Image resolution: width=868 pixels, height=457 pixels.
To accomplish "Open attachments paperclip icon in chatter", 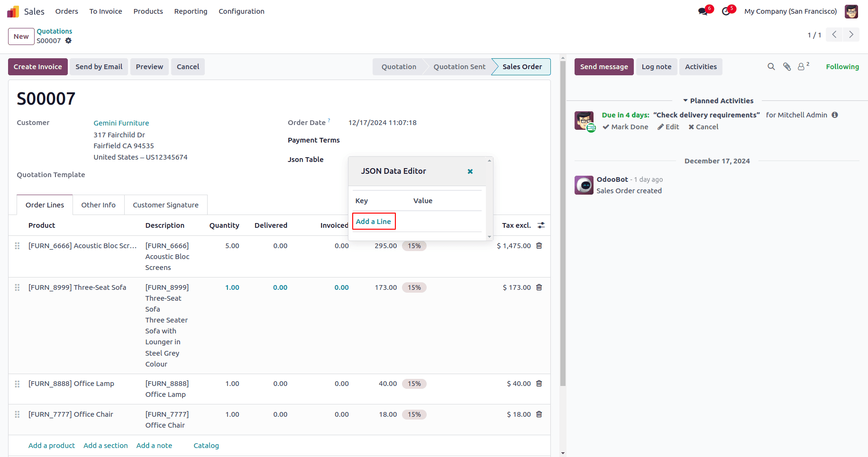I will (787, 67).
